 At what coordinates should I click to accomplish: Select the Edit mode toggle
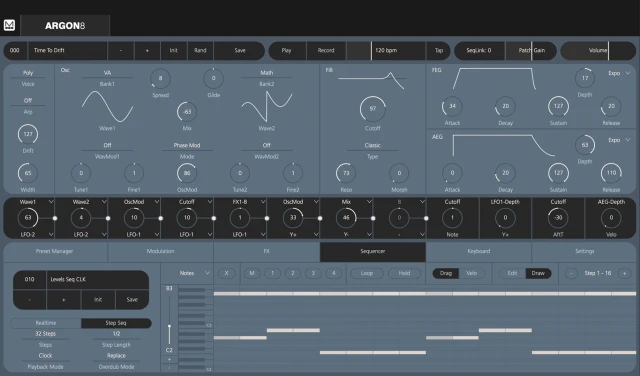pyautogui.click(x=512, y=273)
